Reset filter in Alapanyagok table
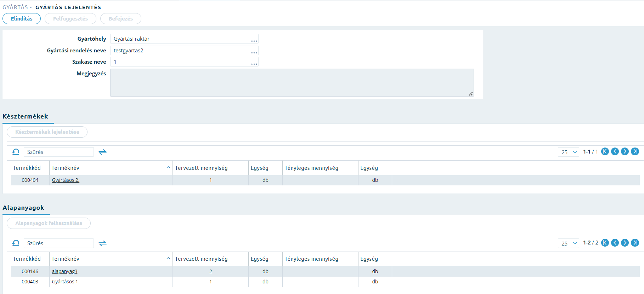The width and height of the screenshot is (644, 294). [16, 243]
